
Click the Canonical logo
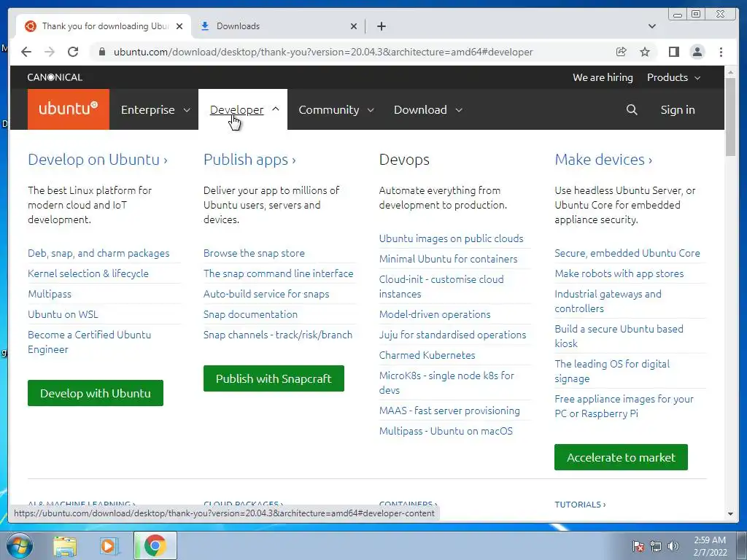[55, 77]
